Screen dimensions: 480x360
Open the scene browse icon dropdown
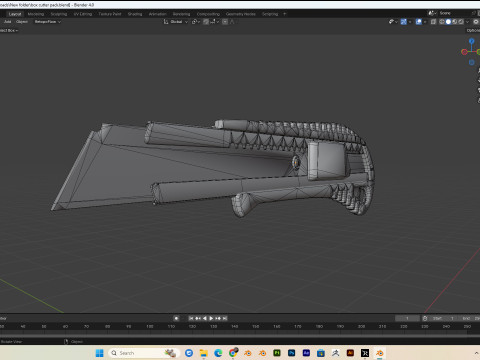coord(432,13)
